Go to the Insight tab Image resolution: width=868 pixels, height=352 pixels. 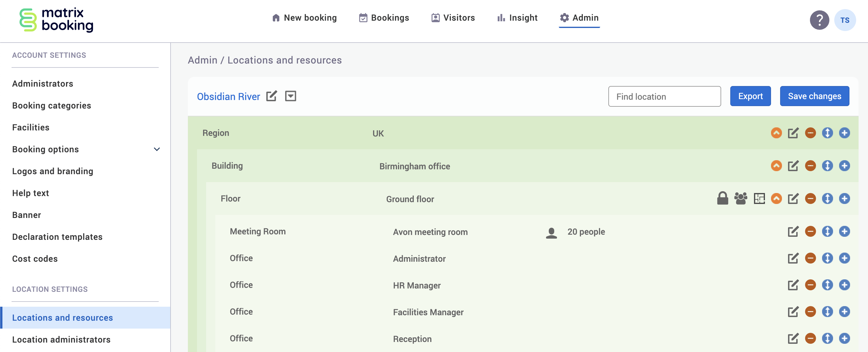click(x=517, y=18)
